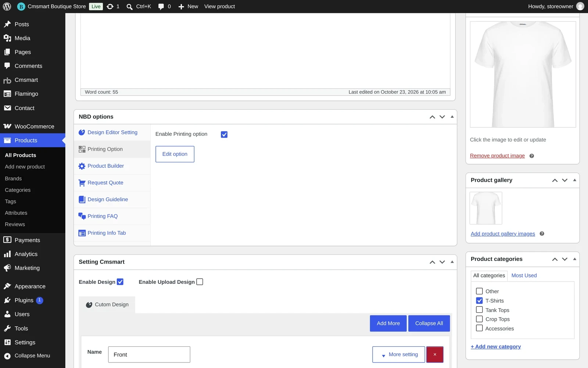Check the Enable Upload Design checkbox
Screen dimensions: 588x368
coord(200,282)
